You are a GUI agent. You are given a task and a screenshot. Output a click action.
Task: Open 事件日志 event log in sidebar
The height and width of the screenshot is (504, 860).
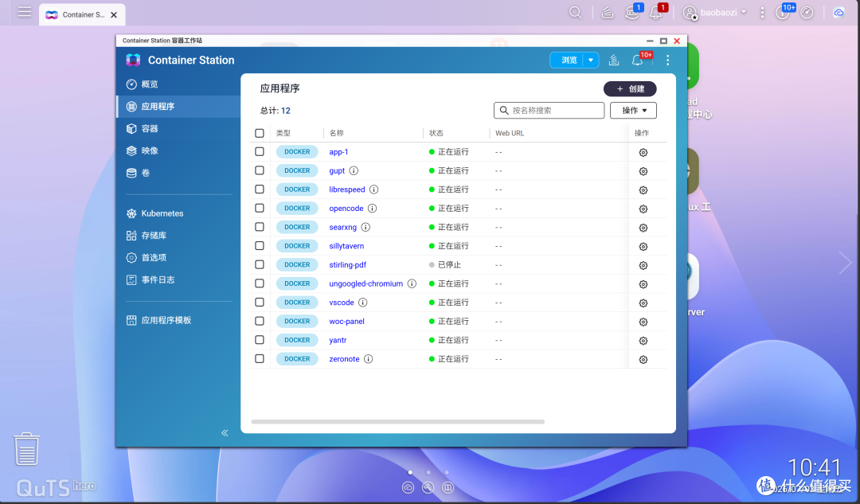click(178, 279)
